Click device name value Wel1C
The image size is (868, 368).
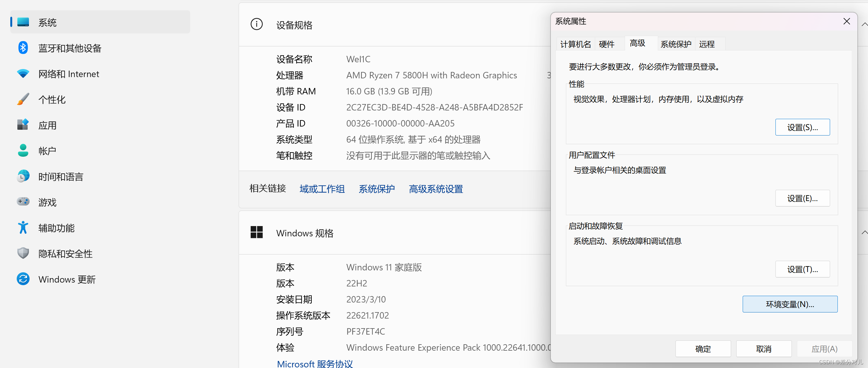click(358, 59)
